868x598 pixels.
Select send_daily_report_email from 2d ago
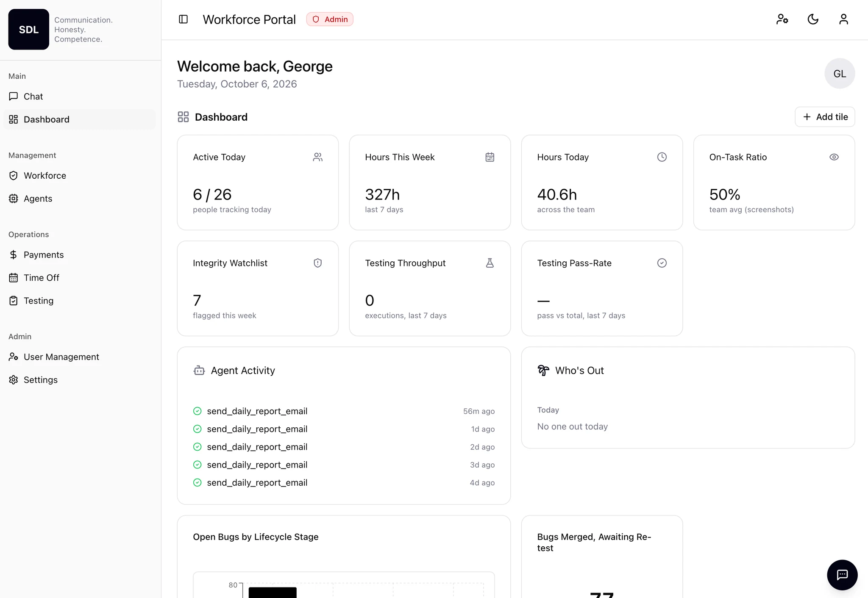[344, 447]
